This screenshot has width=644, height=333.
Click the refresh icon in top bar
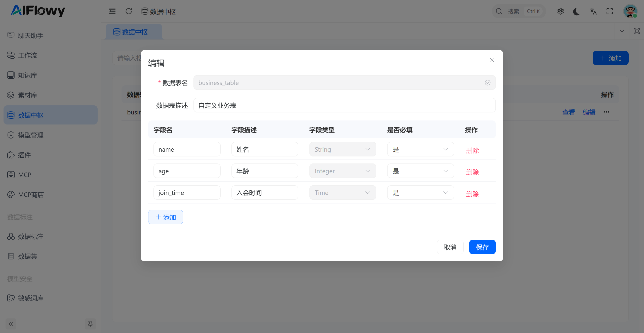129,11
